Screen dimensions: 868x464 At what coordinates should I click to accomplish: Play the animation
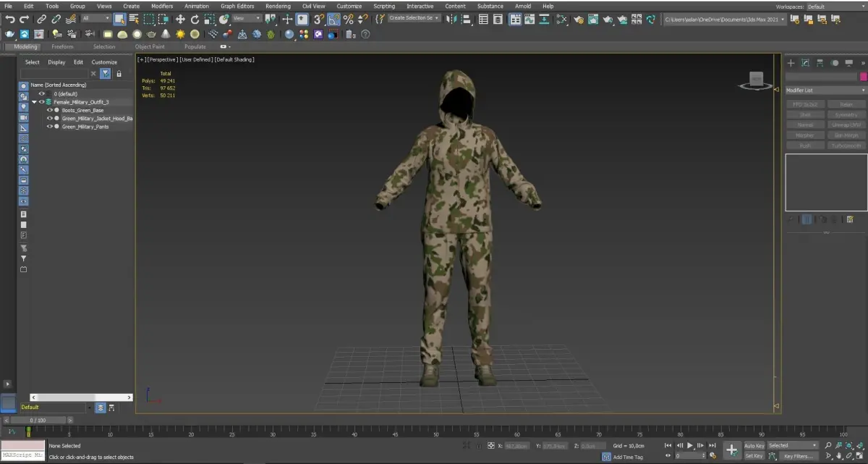690,445
